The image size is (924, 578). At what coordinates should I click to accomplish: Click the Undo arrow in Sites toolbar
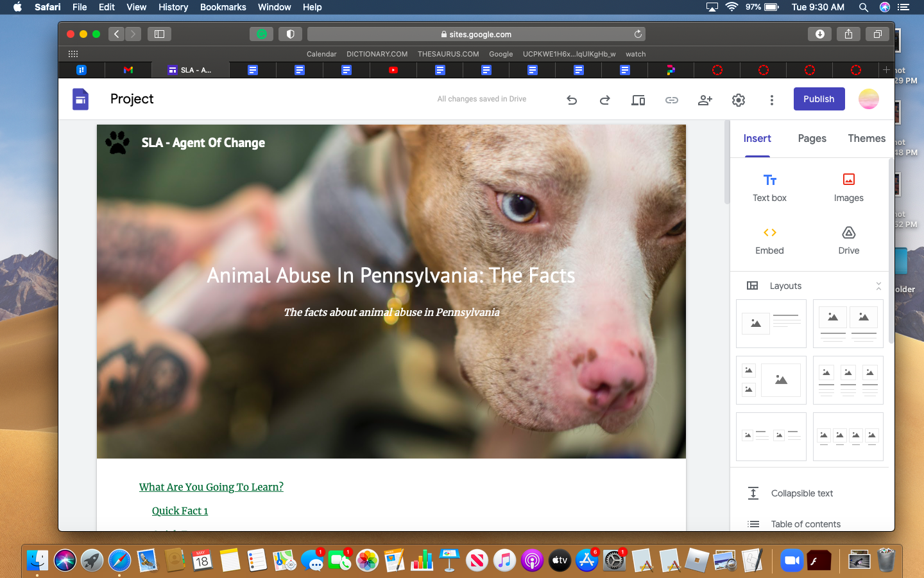tap(572, 100)
